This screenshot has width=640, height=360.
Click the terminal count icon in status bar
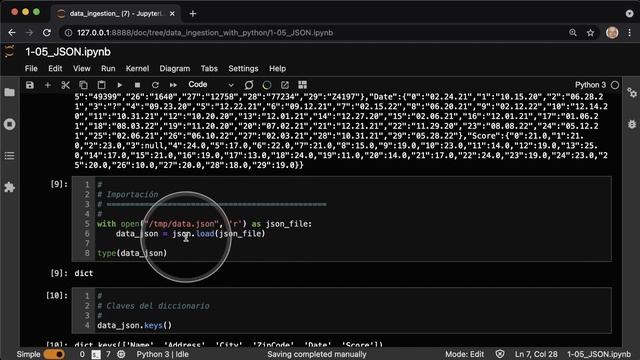point(96,355)
